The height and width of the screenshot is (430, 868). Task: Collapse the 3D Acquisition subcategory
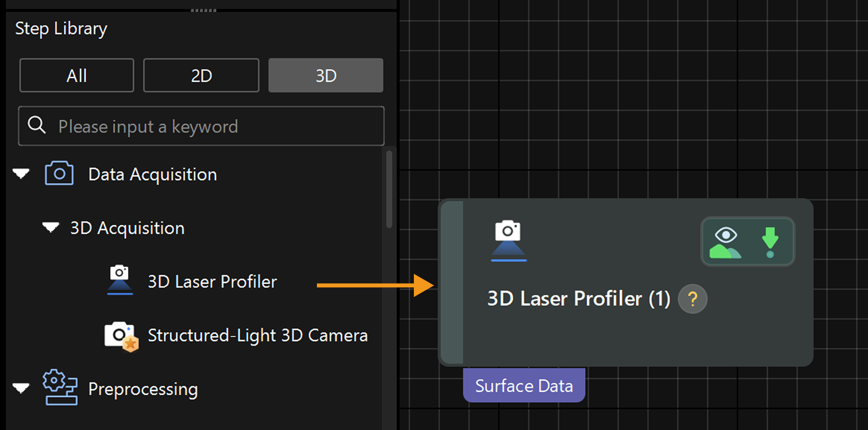click(x=50, y=227)
